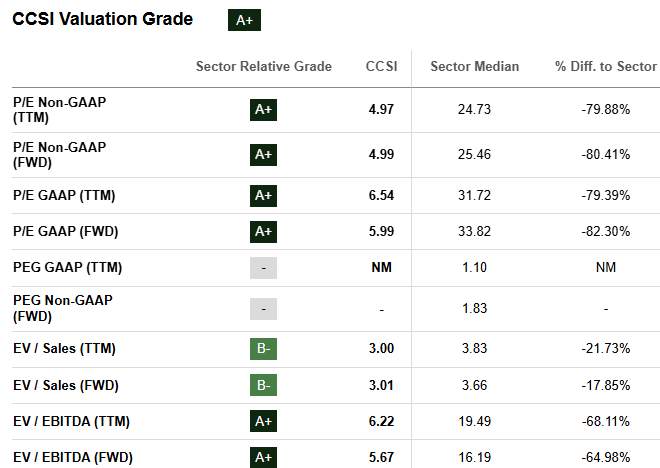Select the Sector Median column header
This screenshot has height=468, width=660.
(x=474, y=67)
